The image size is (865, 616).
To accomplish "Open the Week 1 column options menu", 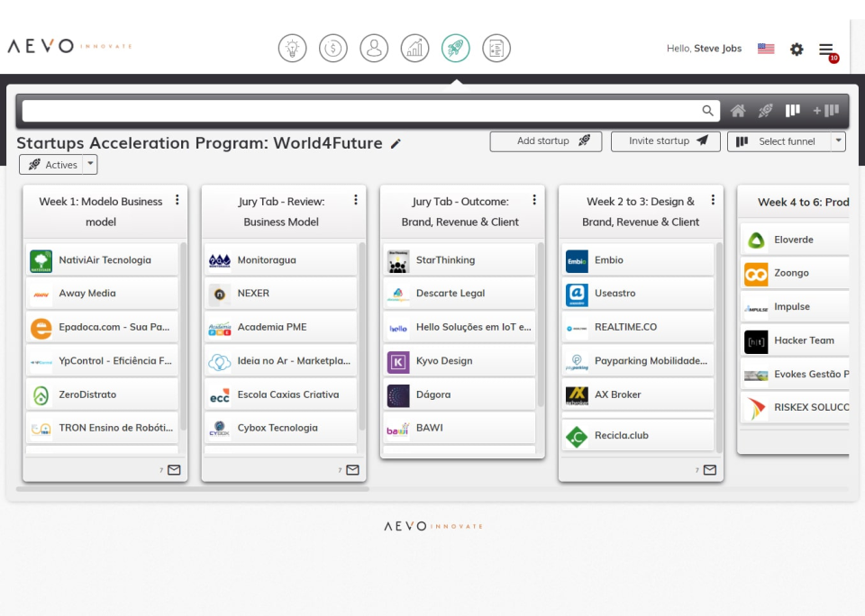I will 177,199.
